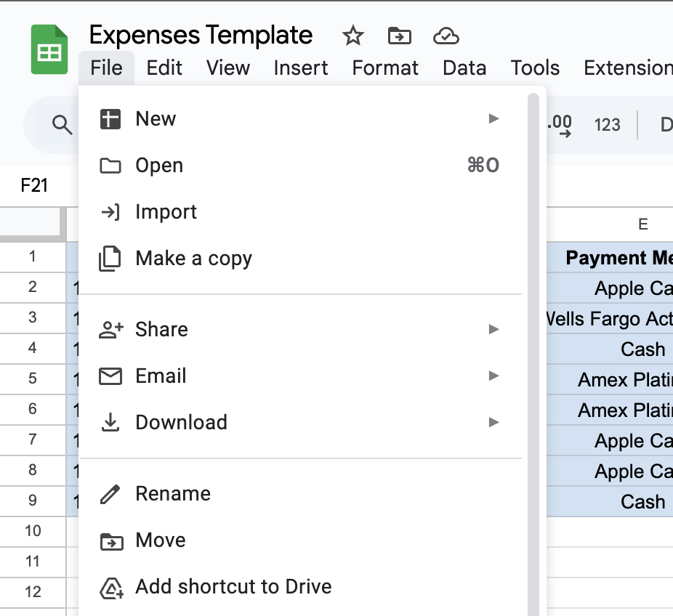The height and width of the screenshot is (616, 673).
Task: Click the increase decimal places icon
Action: click(x=560, y=125)
